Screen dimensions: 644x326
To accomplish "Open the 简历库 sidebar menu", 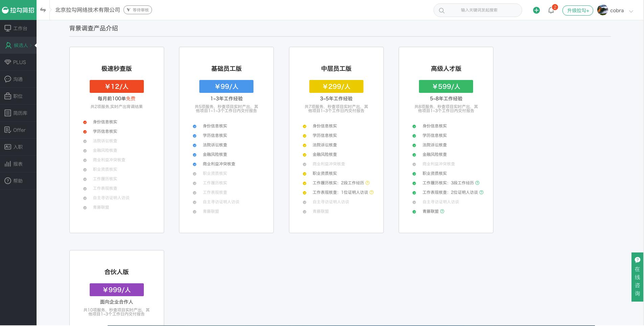I will pos(18,113).
